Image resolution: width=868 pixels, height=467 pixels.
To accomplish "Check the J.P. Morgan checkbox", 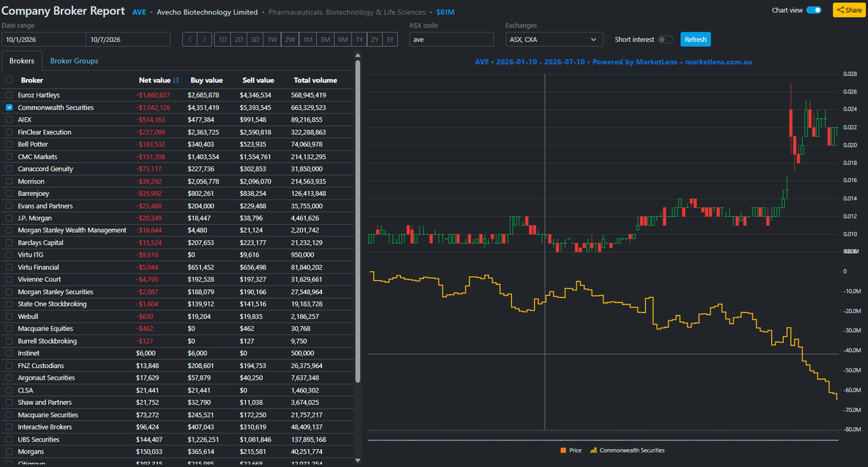I will 9,218.
